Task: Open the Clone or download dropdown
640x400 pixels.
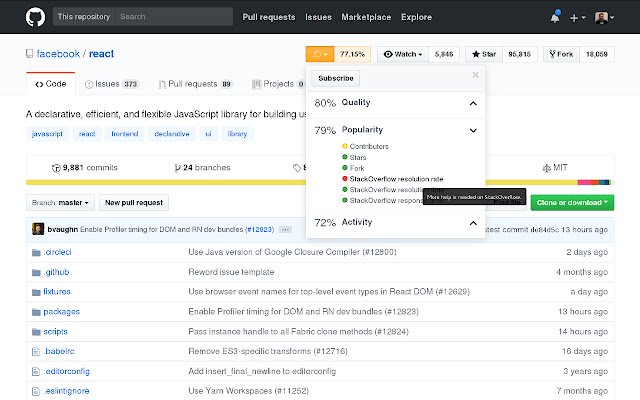Action: (572, 203)
